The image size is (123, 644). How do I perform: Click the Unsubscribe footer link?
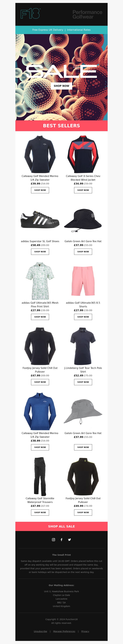(x=40, y=631)
